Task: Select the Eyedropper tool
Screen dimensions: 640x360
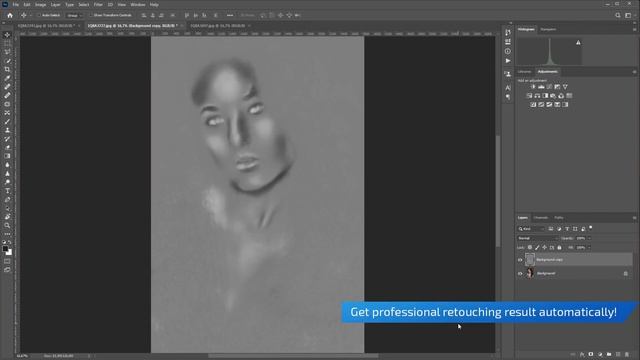Action: pos(7,78)
